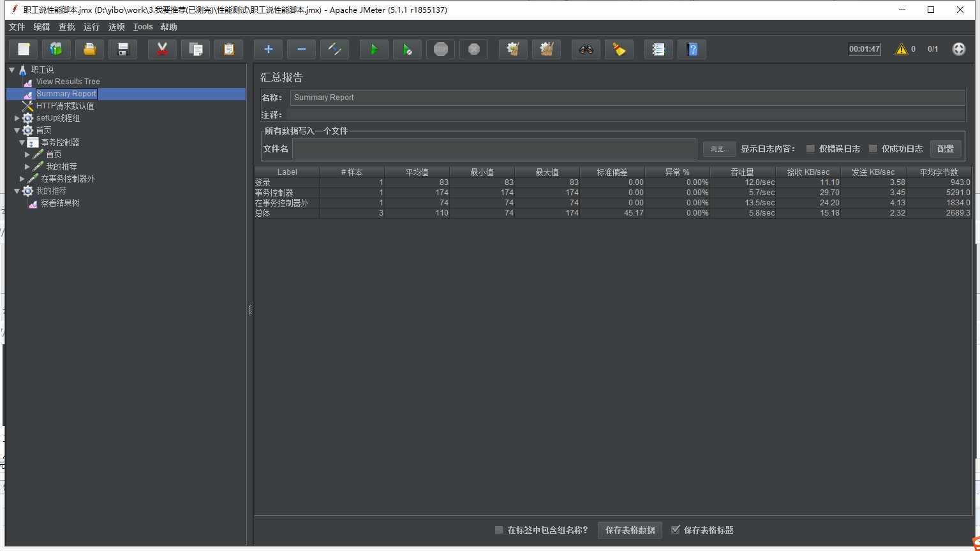Collapse the 我的推荐 thread group node
This screenshot has height=551, width=980.
(17, 191)
